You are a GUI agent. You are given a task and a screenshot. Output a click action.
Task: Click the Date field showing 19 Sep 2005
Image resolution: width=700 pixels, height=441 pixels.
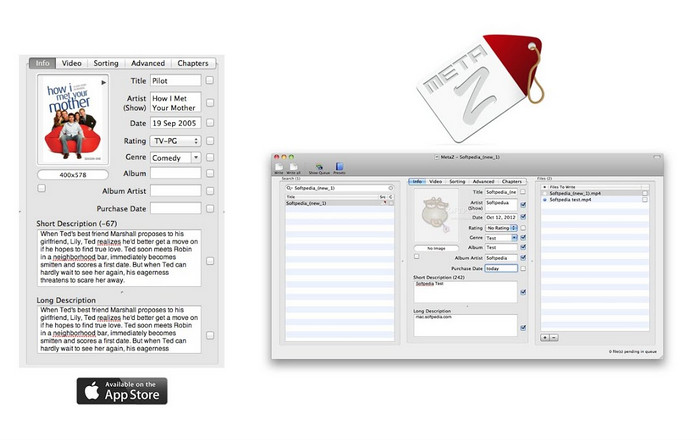click(x=175, y=123)
